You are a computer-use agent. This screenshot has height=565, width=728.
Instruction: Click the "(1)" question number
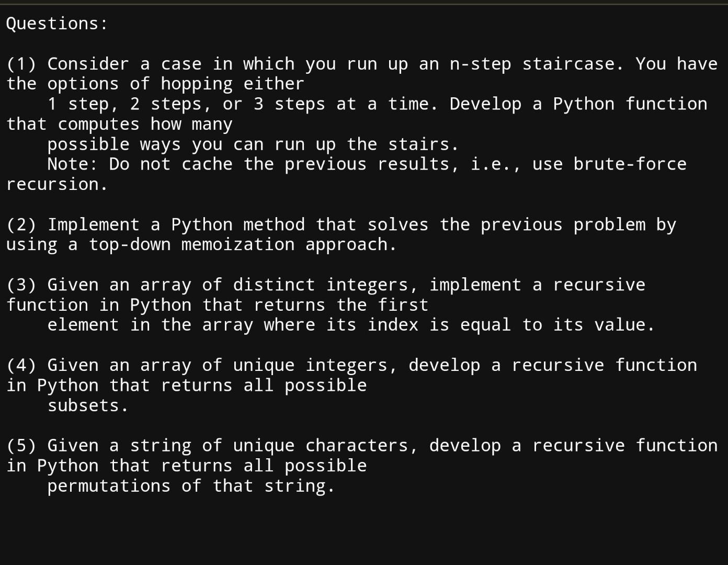(21, 64)
